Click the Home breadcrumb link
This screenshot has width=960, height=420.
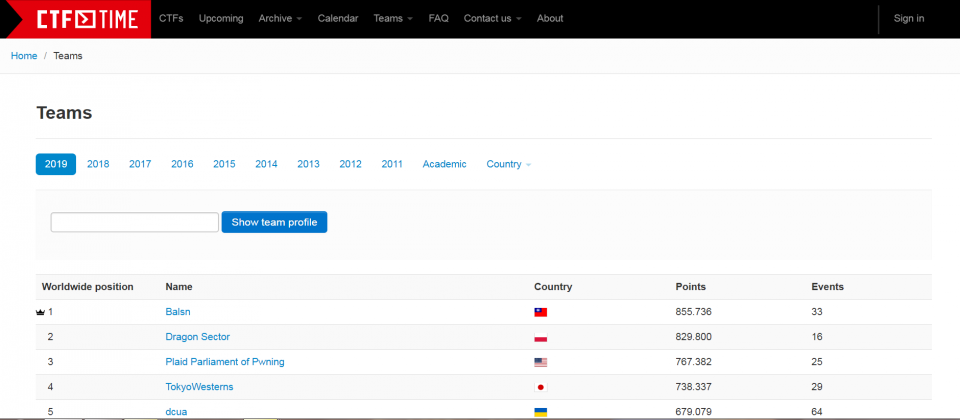coord(24,56)
